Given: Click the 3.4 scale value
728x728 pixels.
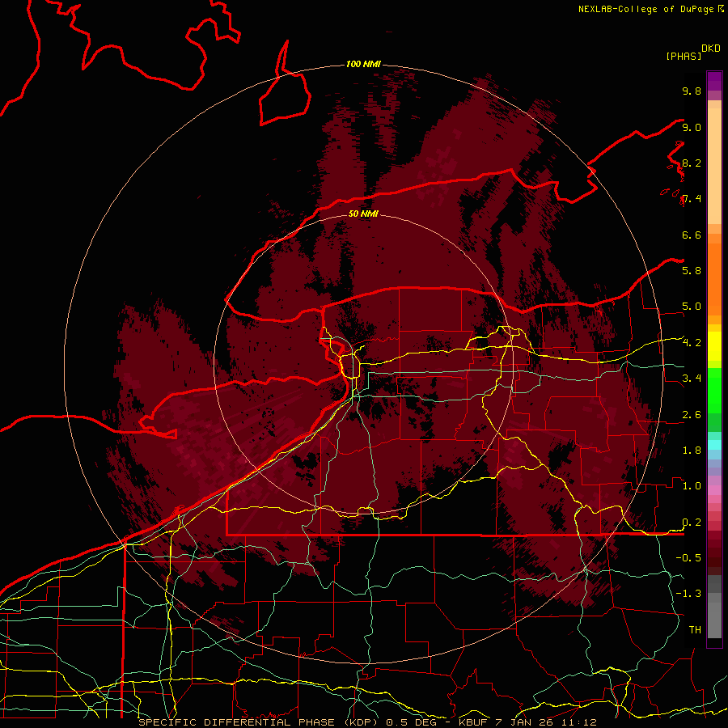Looking at the screenshot, I should pyautogui.click(x=692, y=379).
